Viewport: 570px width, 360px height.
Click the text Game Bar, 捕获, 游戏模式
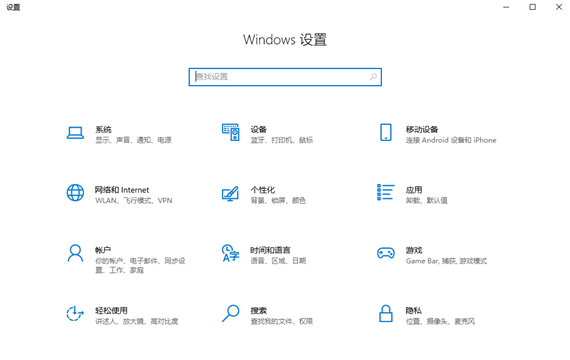[446, 261]
